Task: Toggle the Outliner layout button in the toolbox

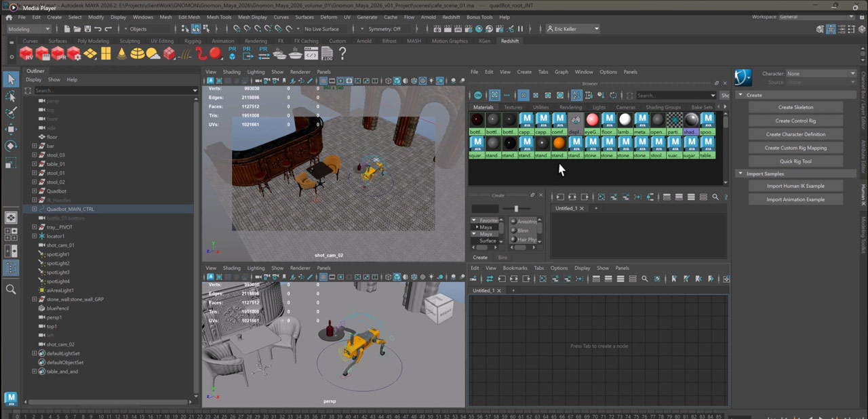Action: pos(11,268)
